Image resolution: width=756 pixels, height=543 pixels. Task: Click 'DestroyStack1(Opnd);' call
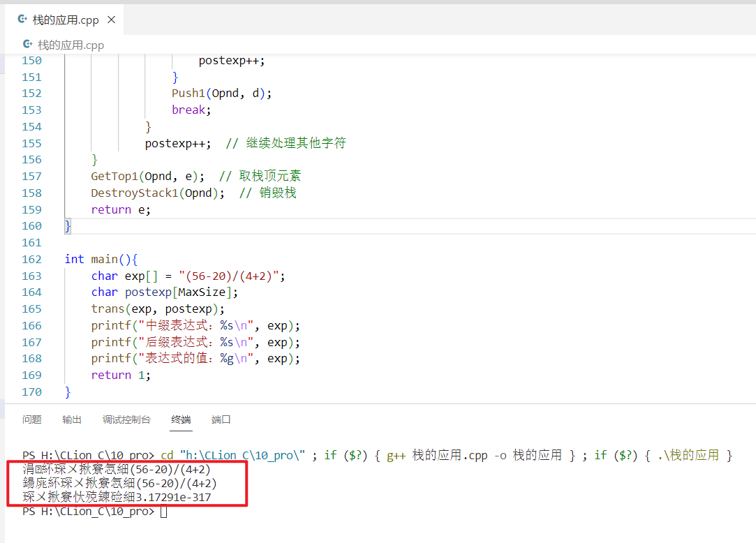tap(158, 193)
